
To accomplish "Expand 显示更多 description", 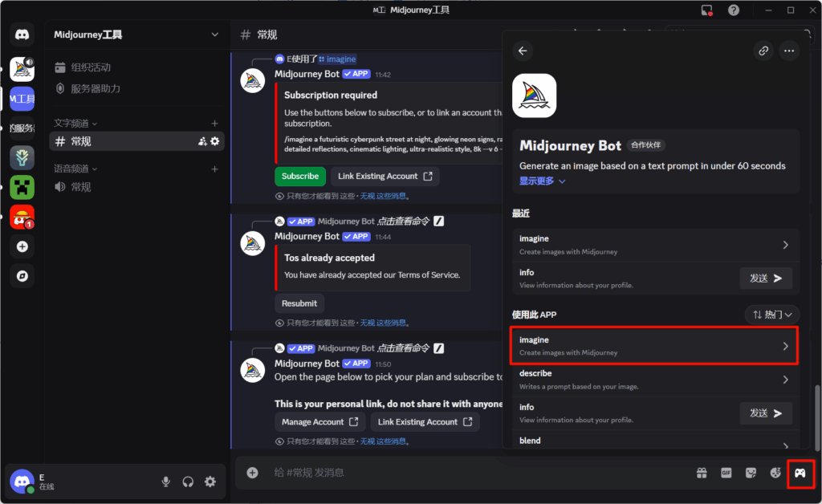I will point(542,181).
